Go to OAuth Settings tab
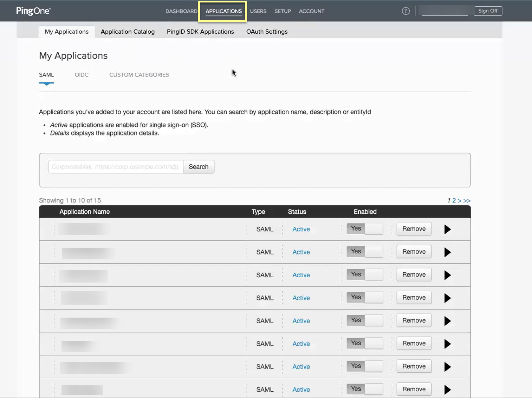 [x=267, y=32]
